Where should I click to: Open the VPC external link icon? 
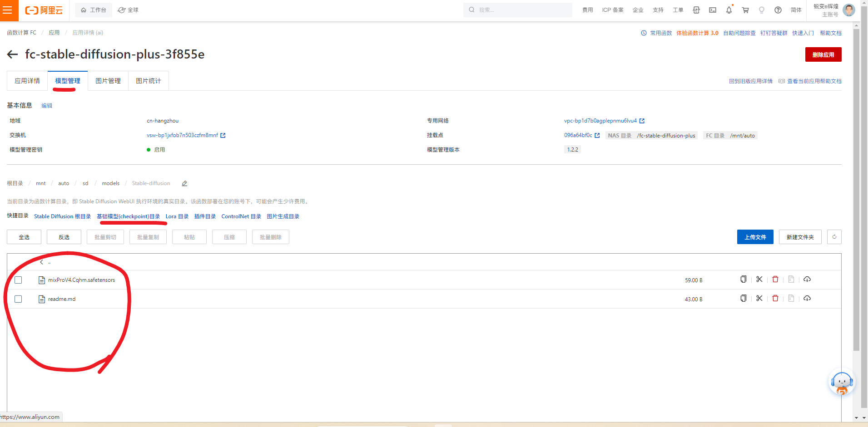tap(642, 121)
